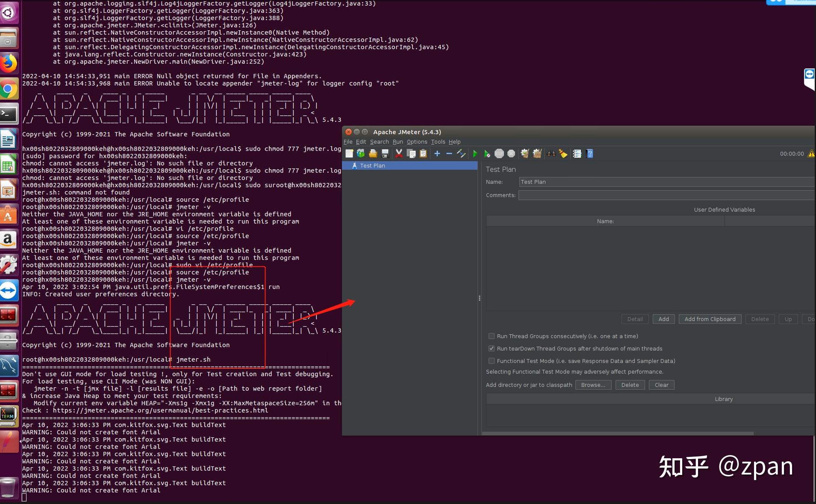Click the Add variable button

[664, 319]
